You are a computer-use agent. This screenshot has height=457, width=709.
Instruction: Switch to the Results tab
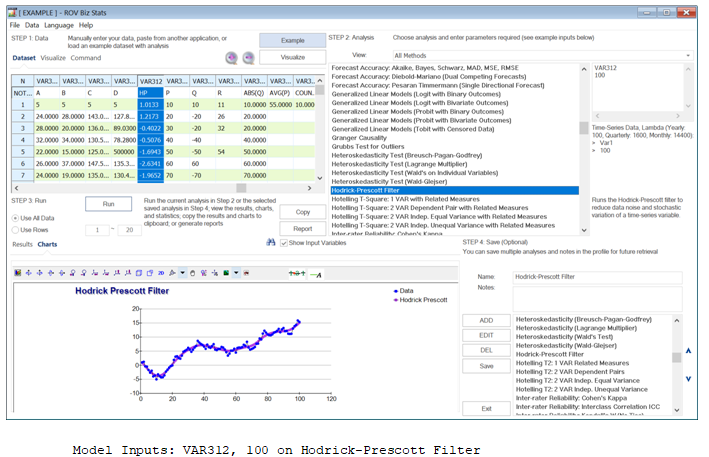(x=23, y=244)
